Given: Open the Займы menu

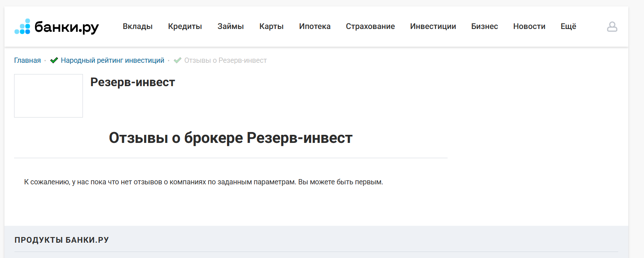Looking at the screenshot, I should pyautogui.click(x=231, y=27).
